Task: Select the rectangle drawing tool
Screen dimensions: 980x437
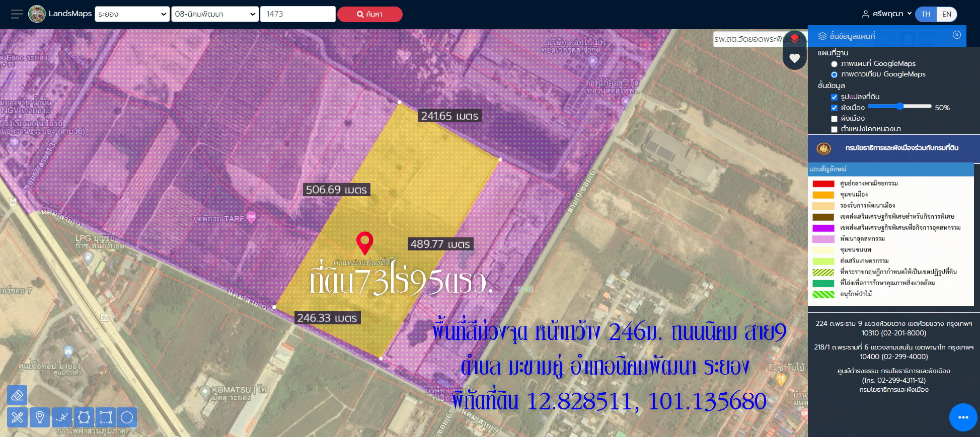Action: click(106, 417)
